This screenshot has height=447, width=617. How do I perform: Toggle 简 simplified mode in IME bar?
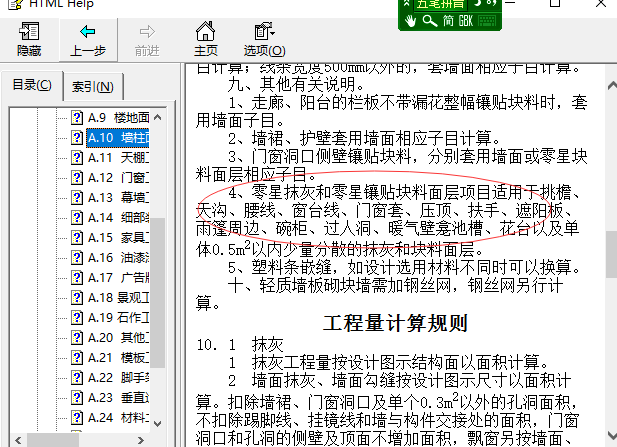448,20
